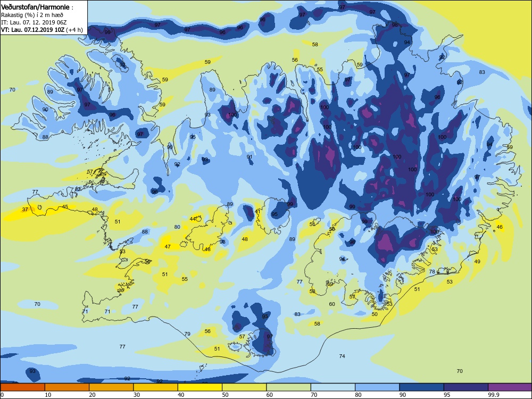
Task: Click the humidity value 82 on the map
Action: tap(78, 189)
